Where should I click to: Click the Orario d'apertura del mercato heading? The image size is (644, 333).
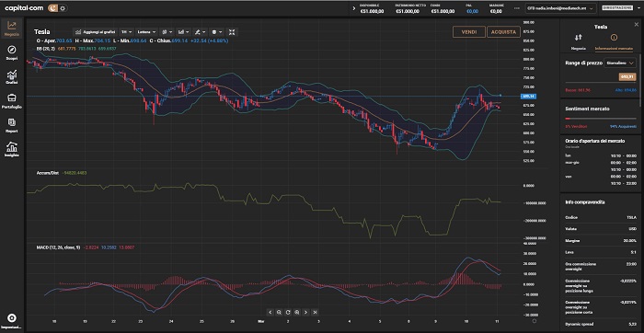tap(595, 141)
